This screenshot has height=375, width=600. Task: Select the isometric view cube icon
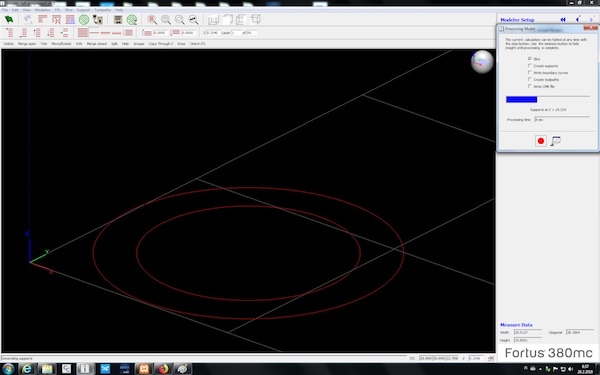(255, 19)
